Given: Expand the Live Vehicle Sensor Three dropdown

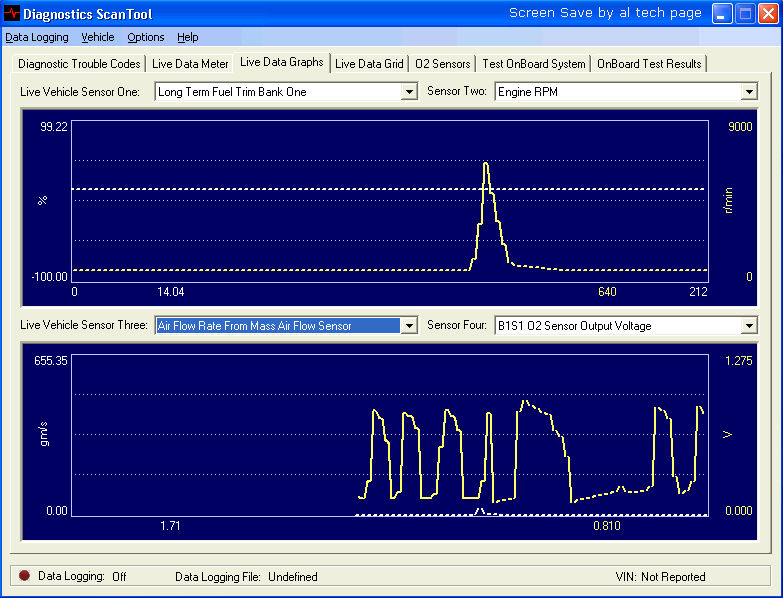Looking at the screenshot, I should click(408, 326).
